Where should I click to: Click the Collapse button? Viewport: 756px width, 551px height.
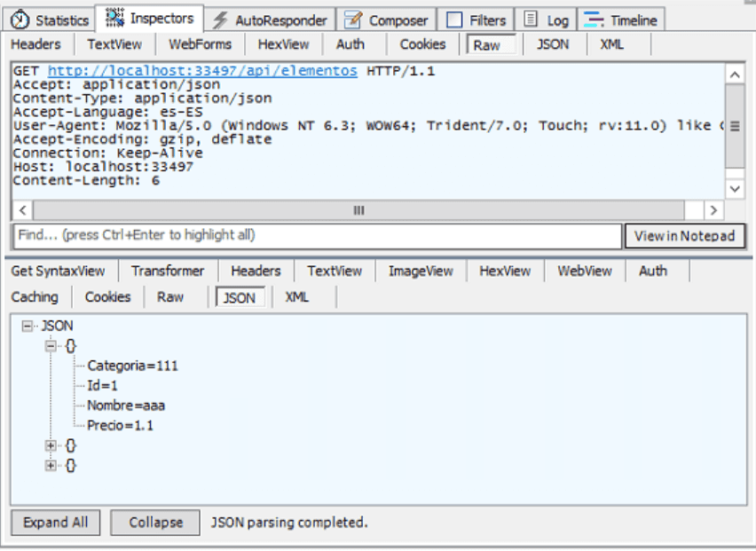pyautogui.click(x=155, y=522)
